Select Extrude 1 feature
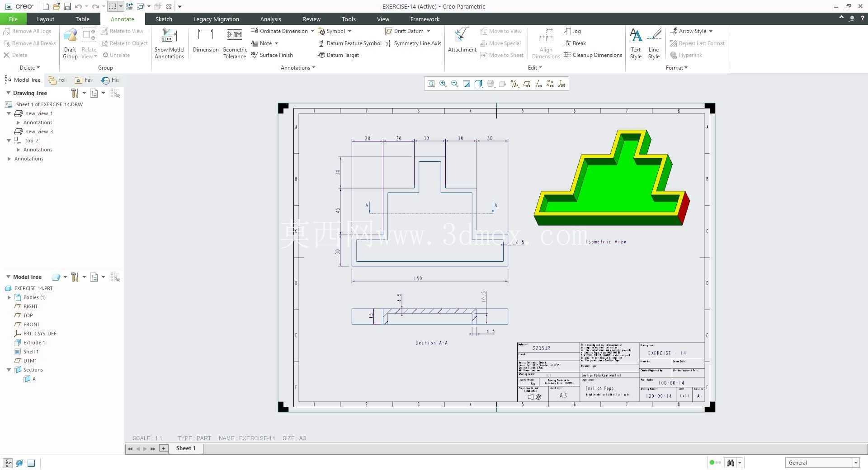Screen dimensions: 868x470 point(30,343)
